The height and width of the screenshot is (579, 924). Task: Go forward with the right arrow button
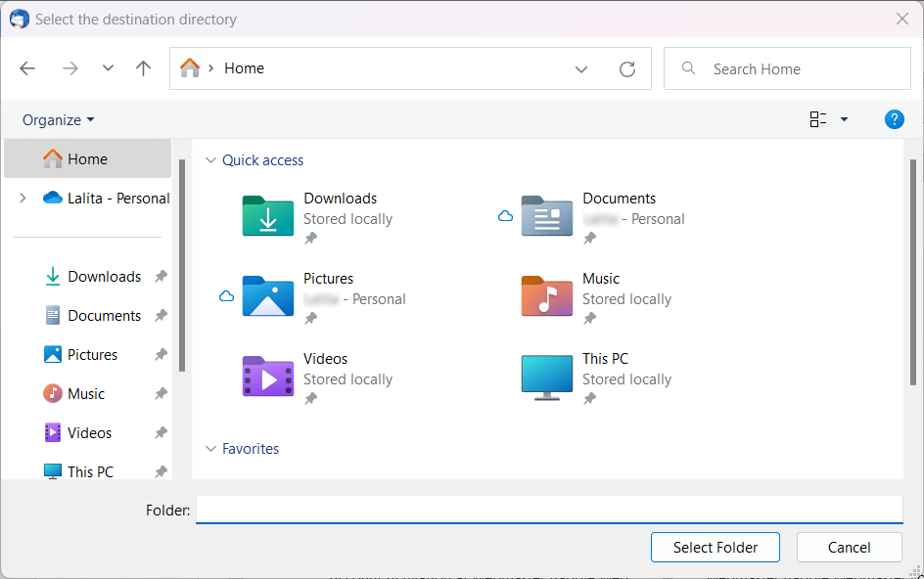click(70, 68)
